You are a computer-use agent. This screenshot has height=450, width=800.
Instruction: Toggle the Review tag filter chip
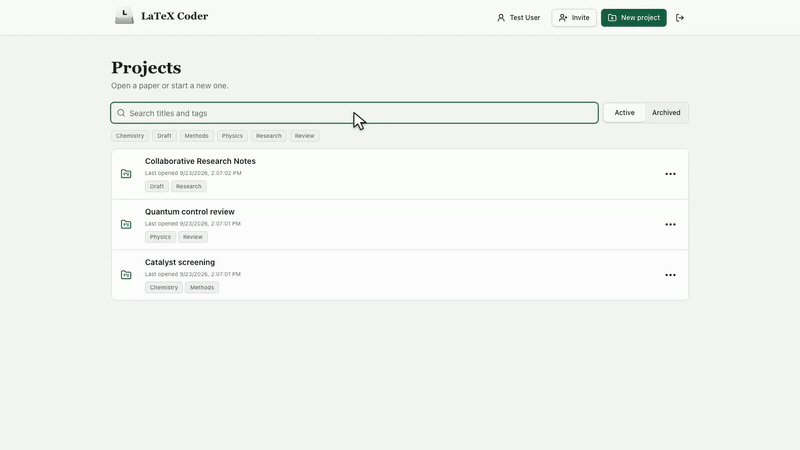pos(305,136)
